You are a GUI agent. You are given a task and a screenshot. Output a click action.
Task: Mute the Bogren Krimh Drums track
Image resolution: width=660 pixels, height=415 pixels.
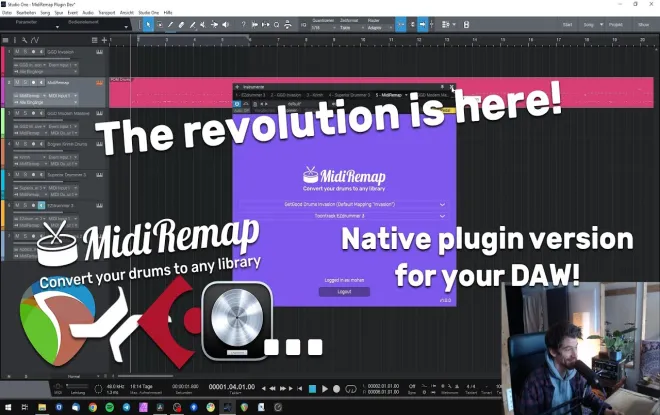coord(17,144)
